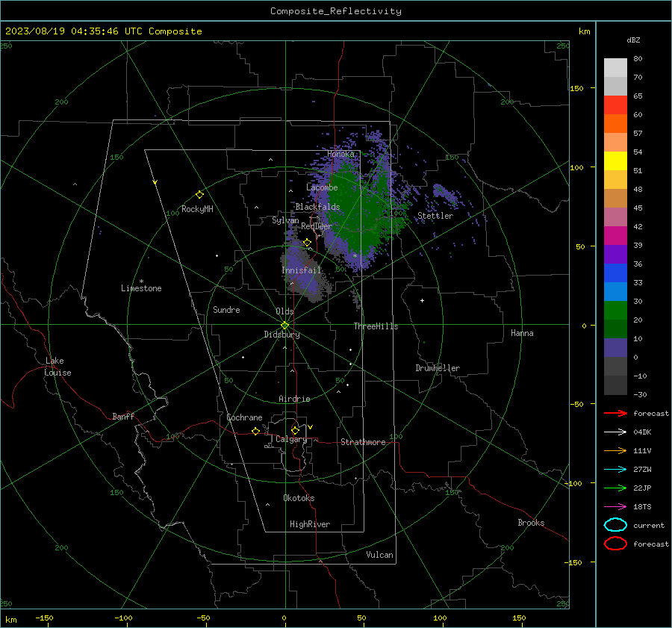This screenshot has width=672, height=628.
Task: Click the Calgary city label
Action: [291, 439]
